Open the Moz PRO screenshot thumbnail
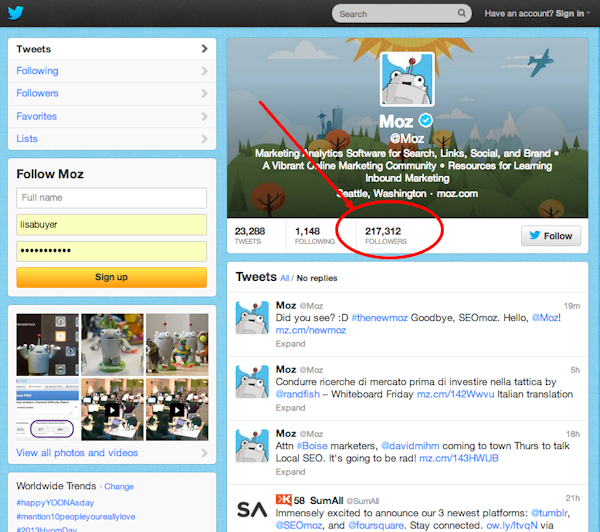This screenshot has width=600, height=532. click(x=47, y=410)
